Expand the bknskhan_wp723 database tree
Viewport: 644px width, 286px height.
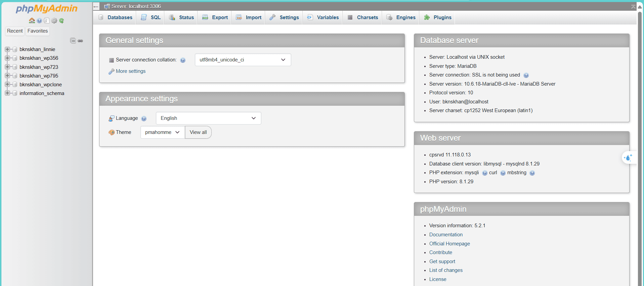(x=7, y=67)
